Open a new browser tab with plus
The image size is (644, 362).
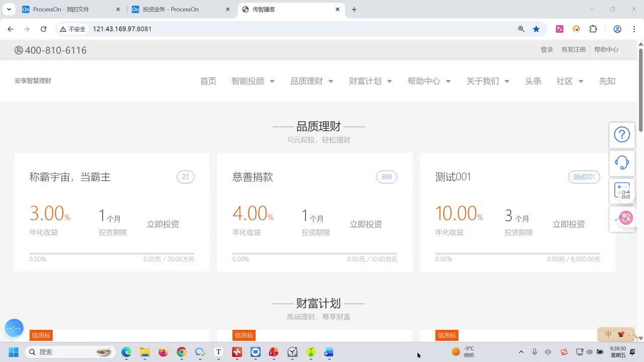[x=354, y=10]
